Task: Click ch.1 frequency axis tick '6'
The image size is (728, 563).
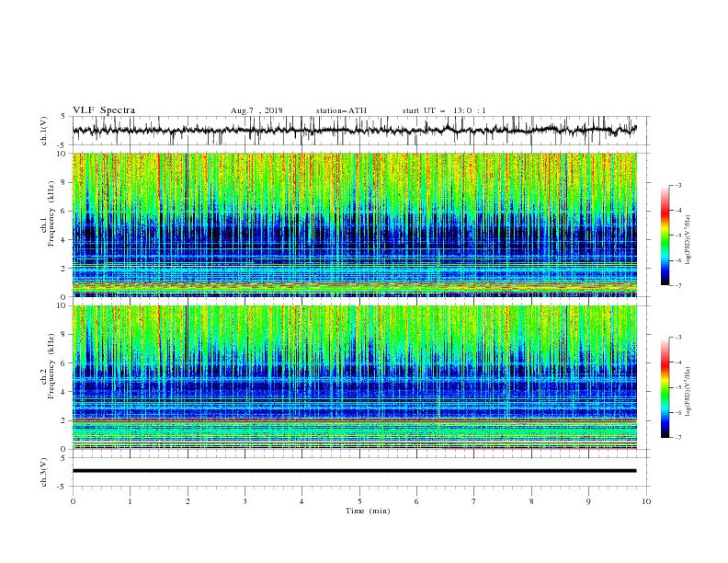Action: click(63, 211)
